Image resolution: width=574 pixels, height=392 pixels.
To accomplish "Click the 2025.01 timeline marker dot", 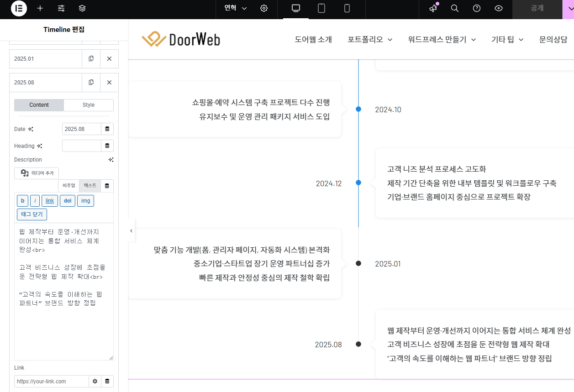I will coord(358,264).
